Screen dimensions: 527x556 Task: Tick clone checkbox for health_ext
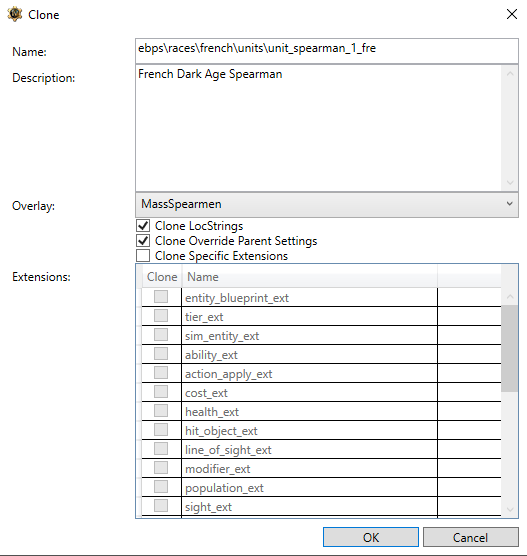(x=161, y=411)
